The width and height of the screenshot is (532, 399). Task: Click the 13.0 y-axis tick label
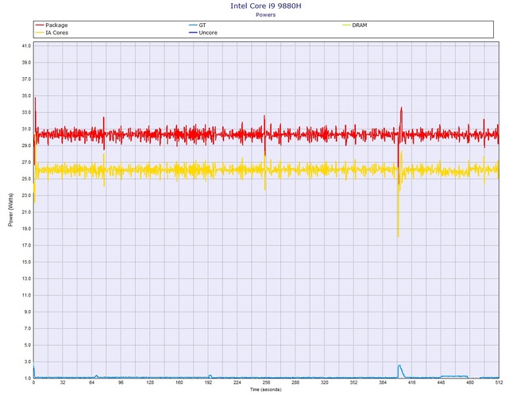(x=26, y=278)
